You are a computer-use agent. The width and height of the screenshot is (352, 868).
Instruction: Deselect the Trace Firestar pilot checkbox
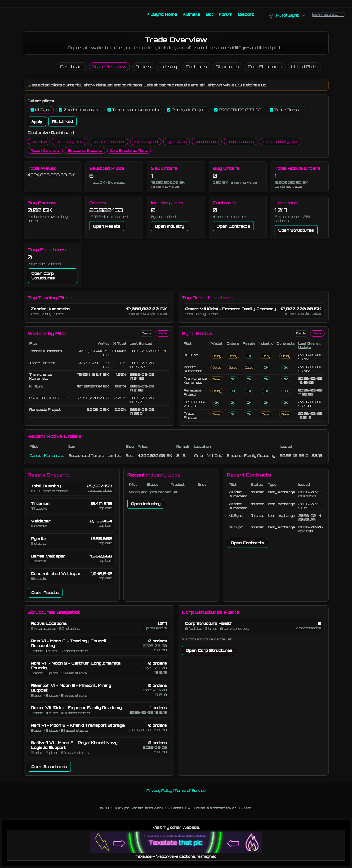click(x=271, y=110)
